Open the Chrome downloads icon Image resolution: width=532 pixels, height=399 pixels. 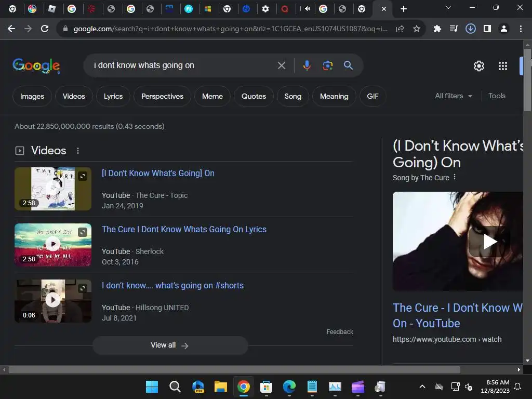click(470, 29)
